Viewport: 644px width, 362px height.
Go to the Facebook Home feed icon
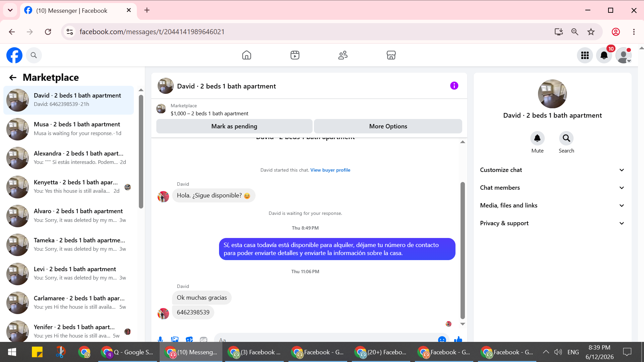247,55
